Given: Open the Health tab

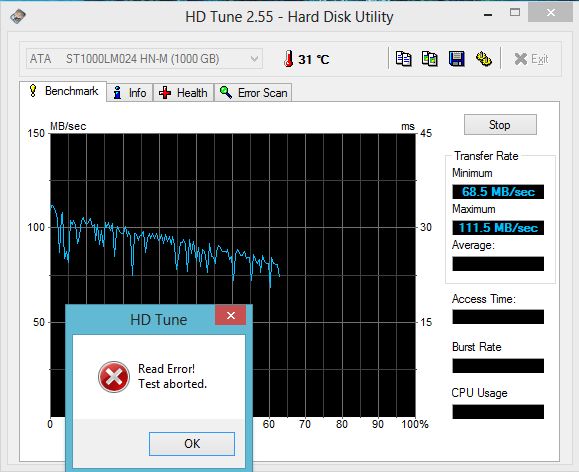Looking at the screenshot, I should [x=183, y=93].
